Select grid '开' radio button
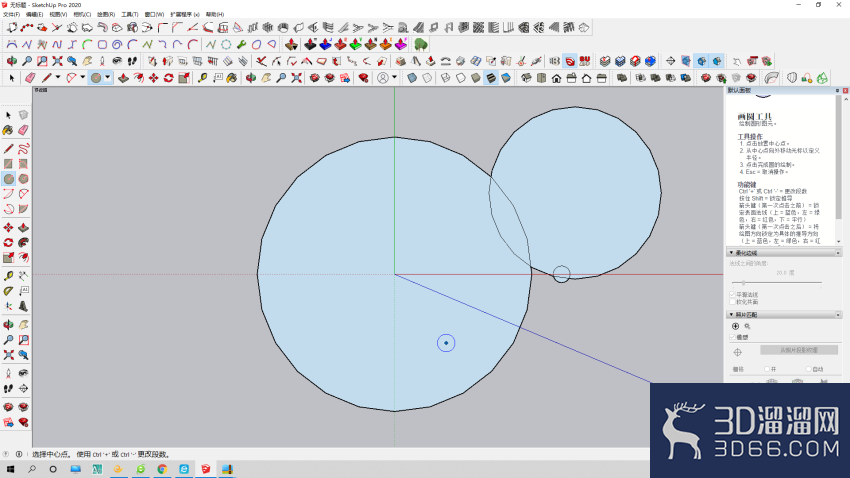The width and height of the screenshot is (850, 478). click(767, 369)
